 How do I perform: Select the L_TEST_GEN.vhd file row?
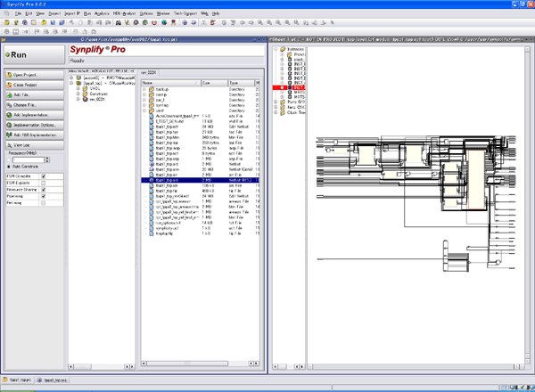(201, 121)
